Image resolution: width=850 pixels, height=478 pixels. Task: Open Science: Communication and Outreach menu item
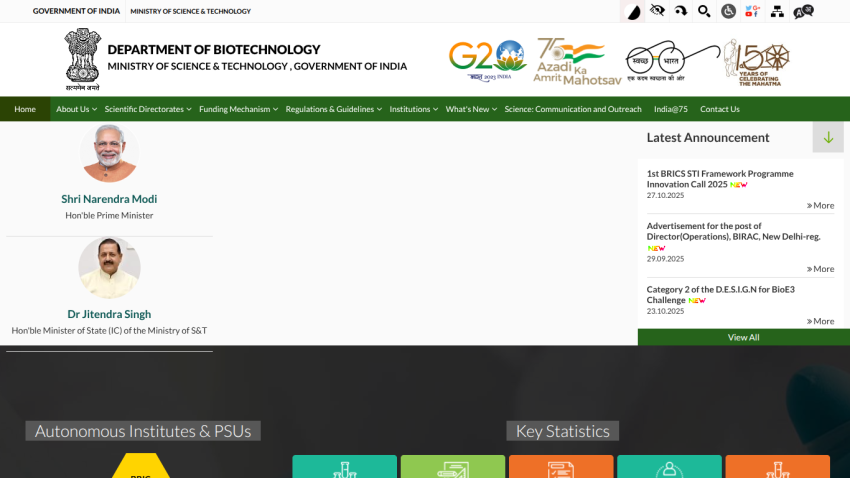pos(573,109)
